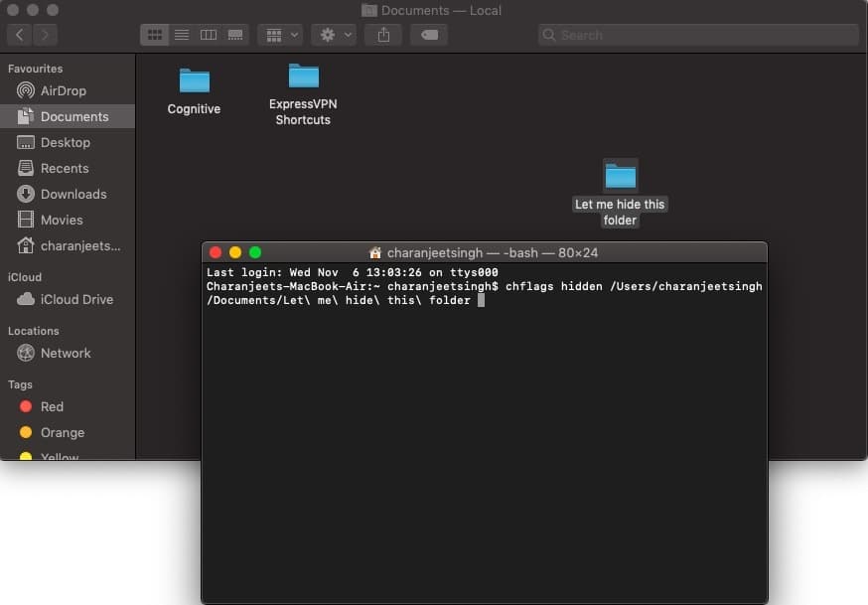Open the Network location
The width and height of the screenshot is (868, 605).
pos(62,354)
